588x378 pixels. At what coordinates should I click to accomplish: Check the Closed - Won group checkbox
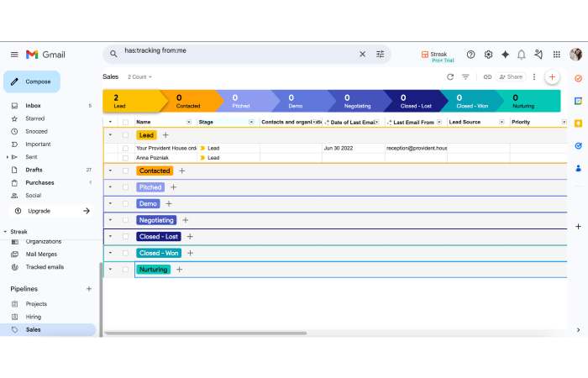[x=125, y=253]
